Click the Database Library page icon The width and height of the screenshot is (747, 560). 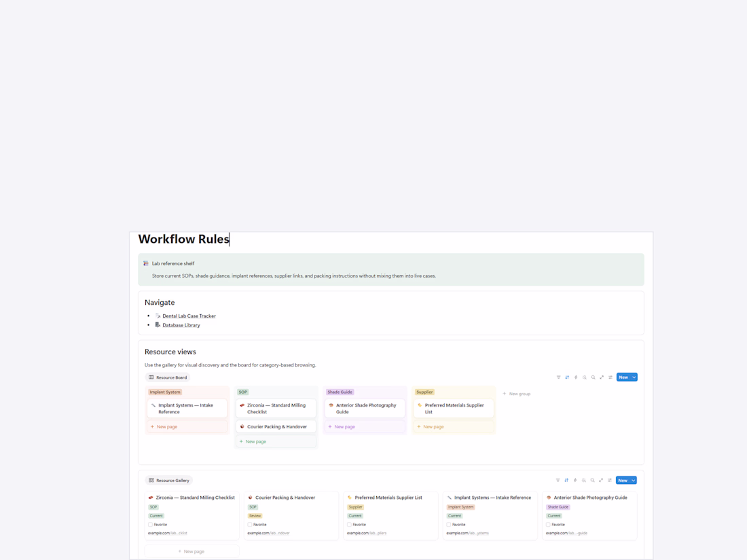click(158, 324)
